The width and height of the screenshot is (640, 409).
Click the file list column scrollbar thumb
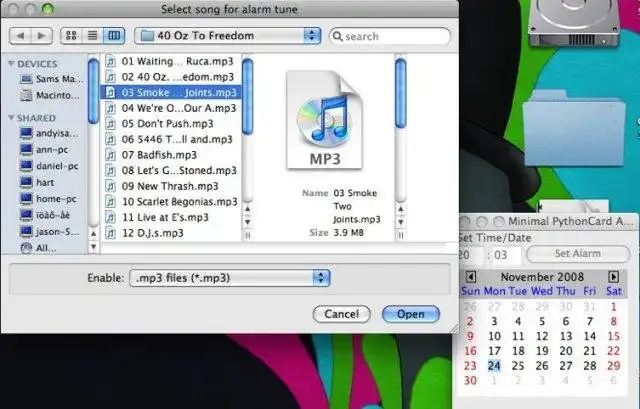(x=247, y=96)
